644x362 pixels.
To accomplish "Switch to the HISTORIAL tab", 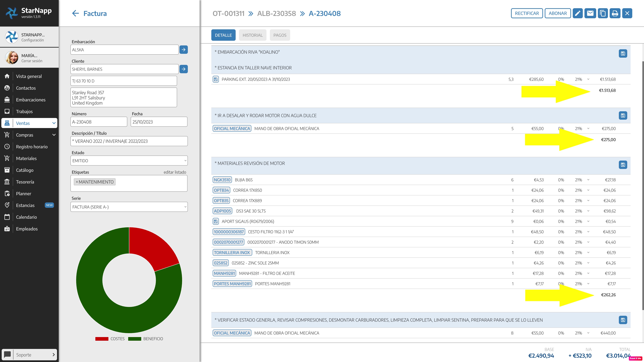I will coord(253,35).
